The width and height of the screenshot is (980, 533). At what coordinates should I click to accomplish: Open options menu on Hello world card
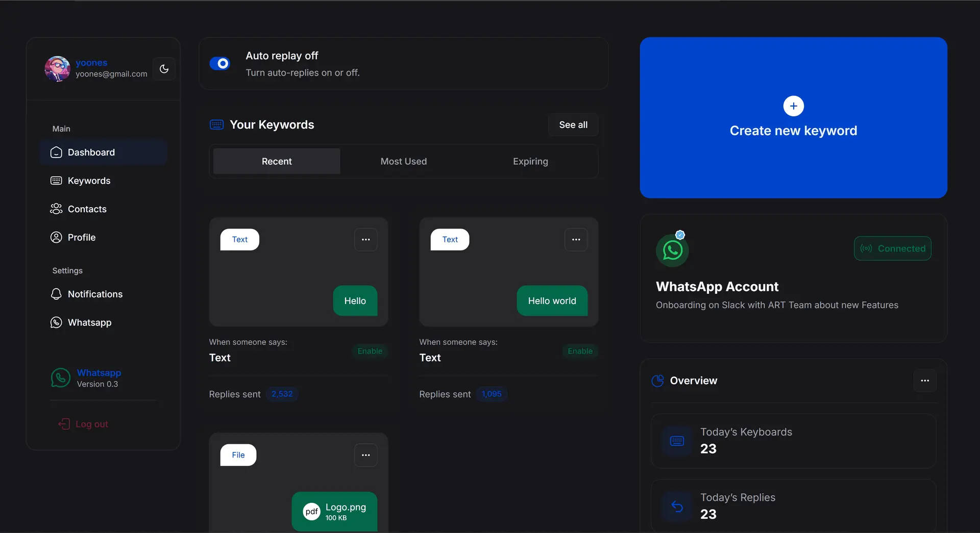tap(576, 240)
